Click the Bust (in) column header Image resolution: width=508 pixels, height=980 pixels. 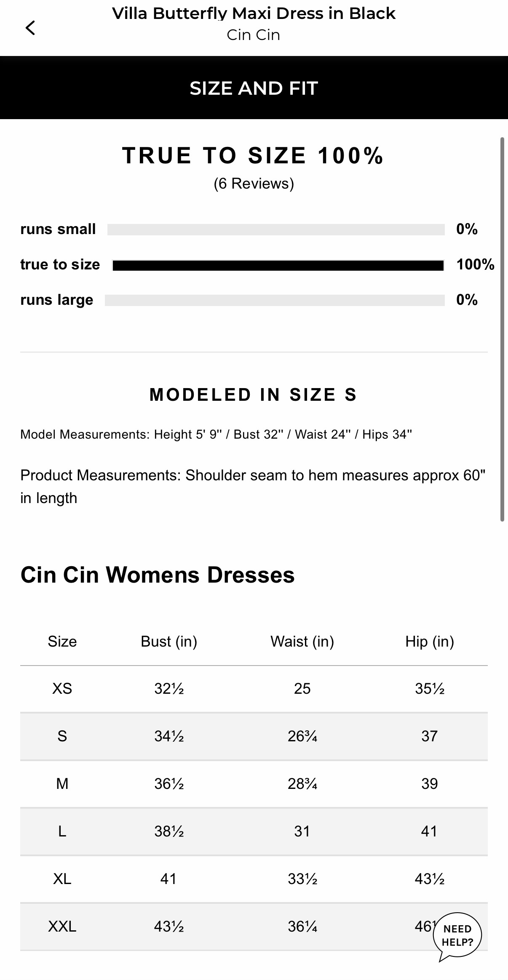169,642
